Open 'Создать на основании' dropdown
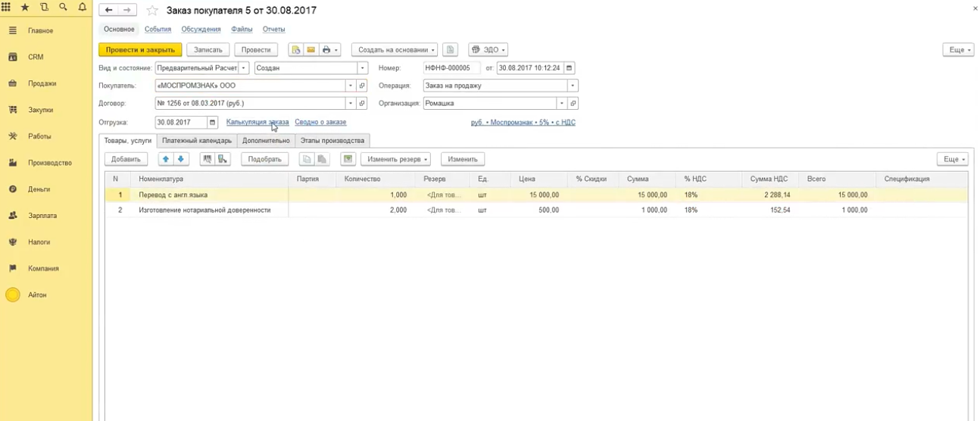Screen dimensions: 980x421 tap(394, 50)
